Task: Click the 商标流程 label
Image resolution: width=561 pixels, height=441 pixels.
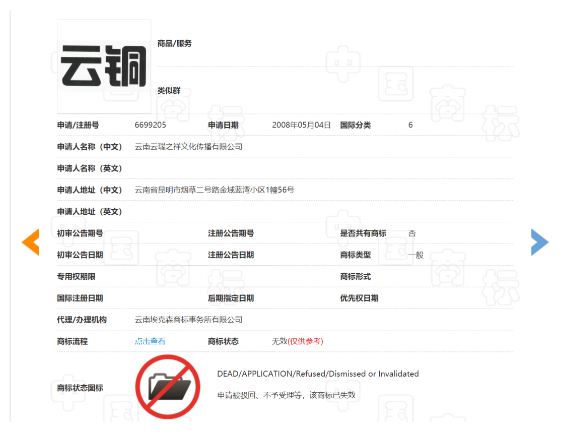Action: pos(72,341)
